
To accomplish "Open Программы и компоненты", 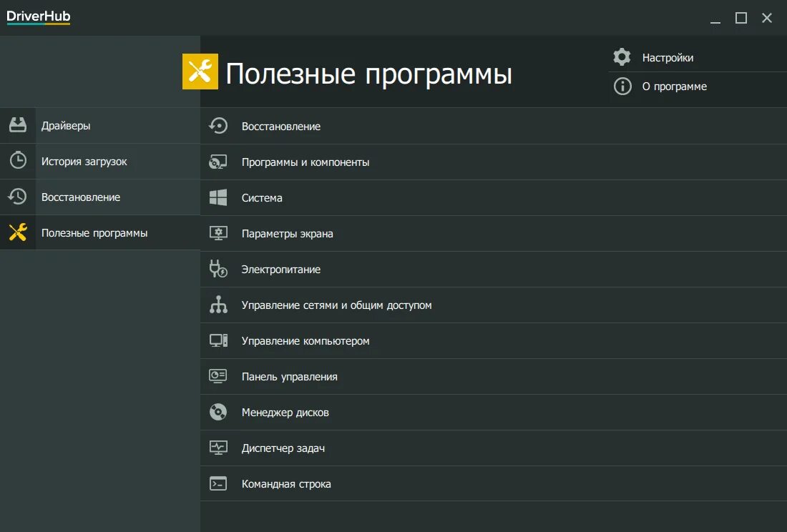I will click(x=304, y=162).
